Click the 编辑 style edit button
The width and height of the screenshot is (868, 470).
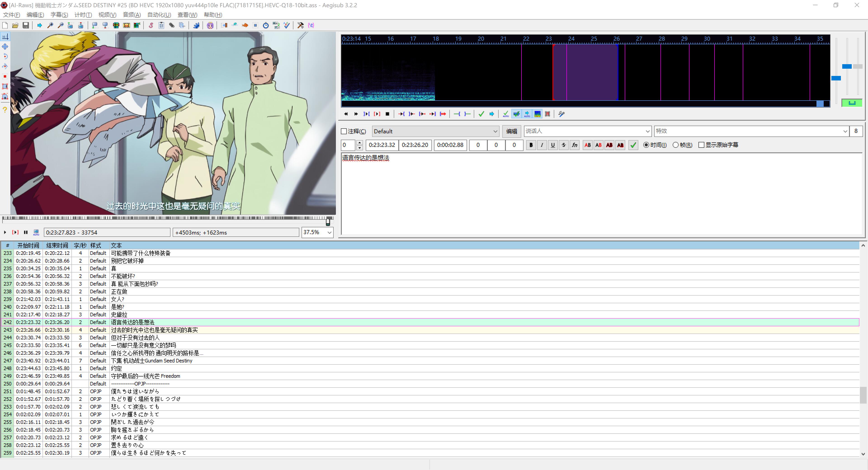[512, 132]
